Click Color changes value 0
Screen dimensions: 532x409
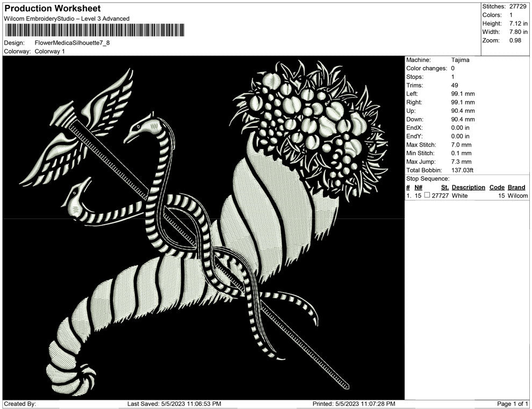452,68
